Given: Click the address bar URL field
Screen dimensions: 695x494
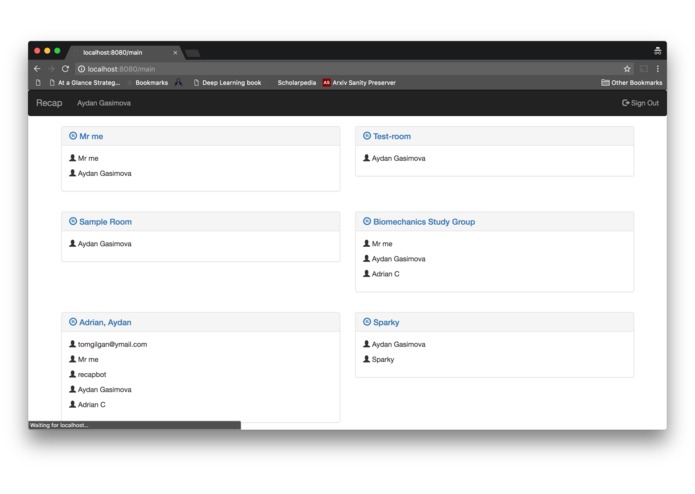Looking at the screenshot, I should click(346, 69).
